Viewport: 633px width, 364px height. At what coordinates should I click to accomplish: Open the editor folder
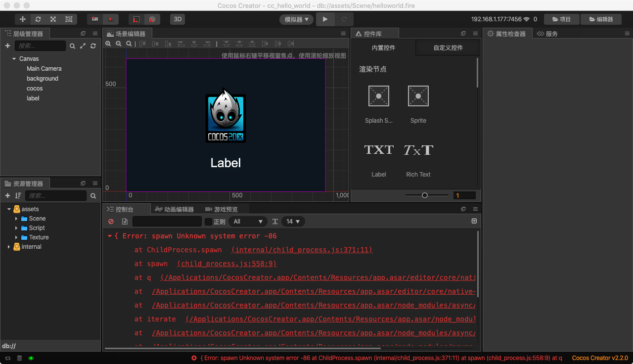[600, 19]
